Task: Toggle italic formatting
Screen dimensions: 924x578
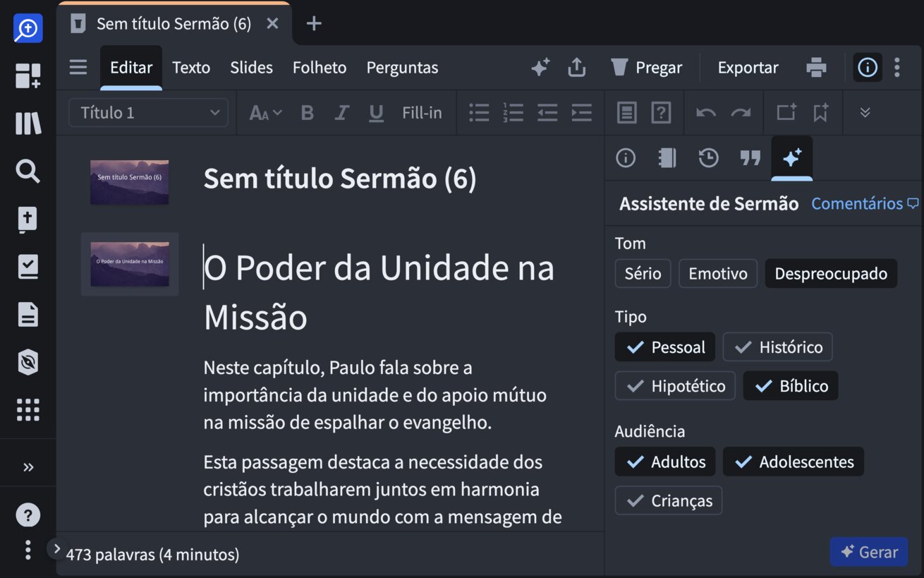Action: tap(342, 112)
